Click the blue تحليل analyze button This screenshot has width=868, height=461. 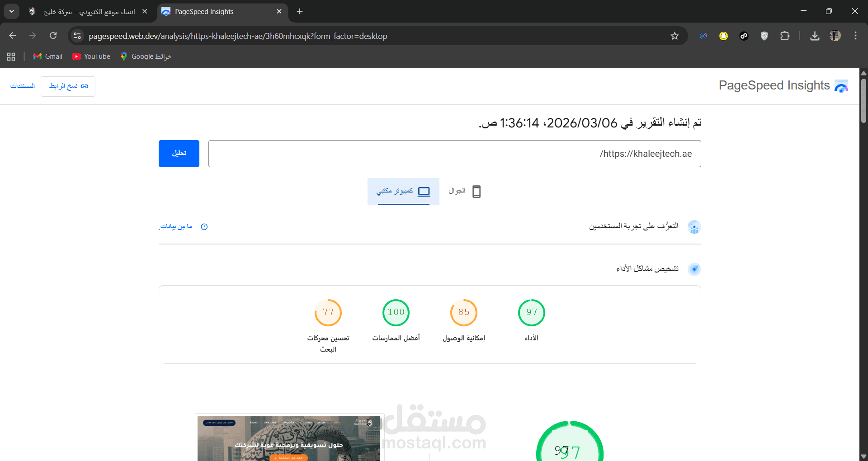(179, 154)
